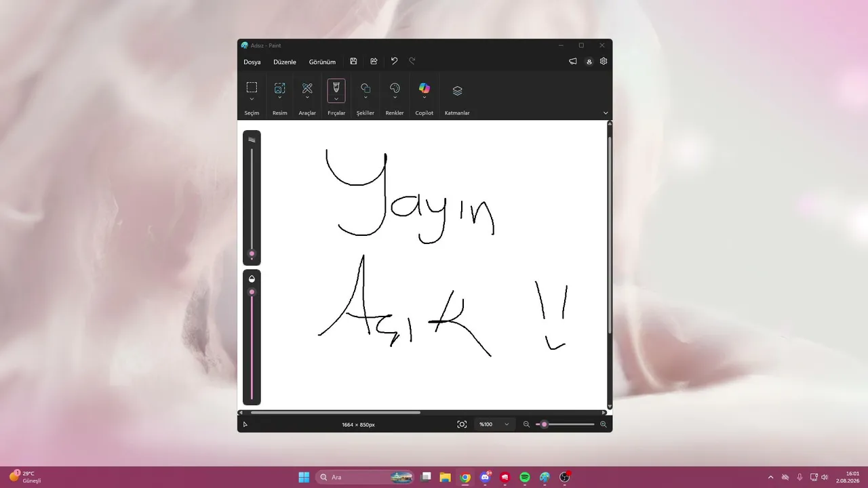Open the 16:01 clock and date
868x488 pixels.
pyautogui.click(x=848, y=477)
